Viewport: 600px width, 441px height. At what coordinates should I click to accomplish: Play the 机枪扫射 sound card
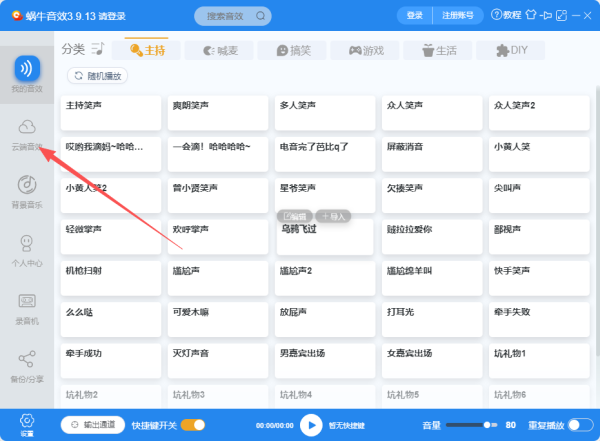pyautogui.click(x=111, y=278)
